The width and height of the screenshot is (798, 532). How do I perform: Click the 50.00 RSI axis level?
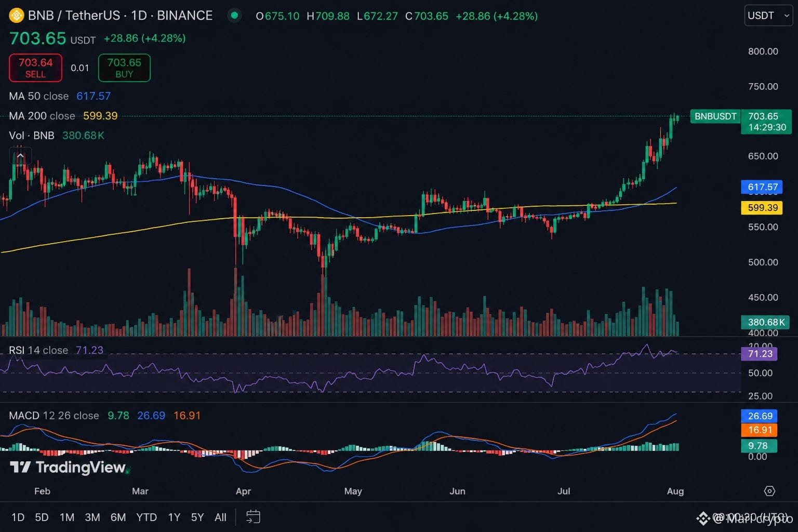(x=760, y=373)
